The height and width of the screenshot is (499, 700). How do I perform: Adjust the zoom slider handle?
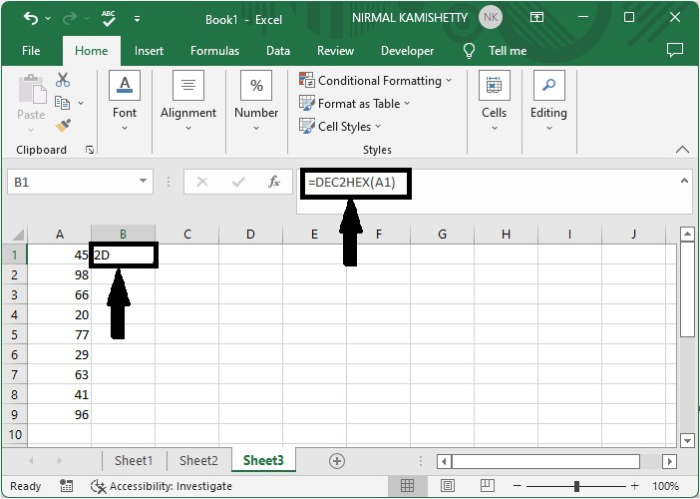click(577, 486)
